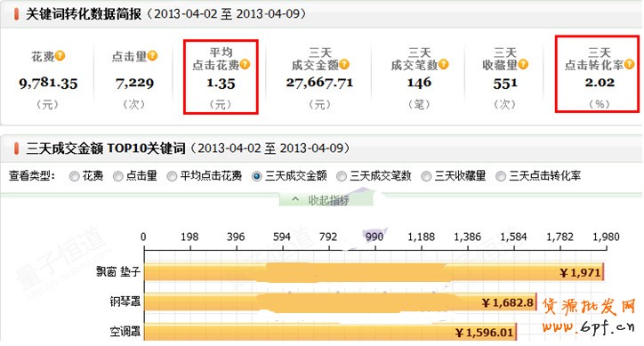644x346 pixels.
Task: Click the help icon next to 三天收藏量
Action: [x=523, y=64]
